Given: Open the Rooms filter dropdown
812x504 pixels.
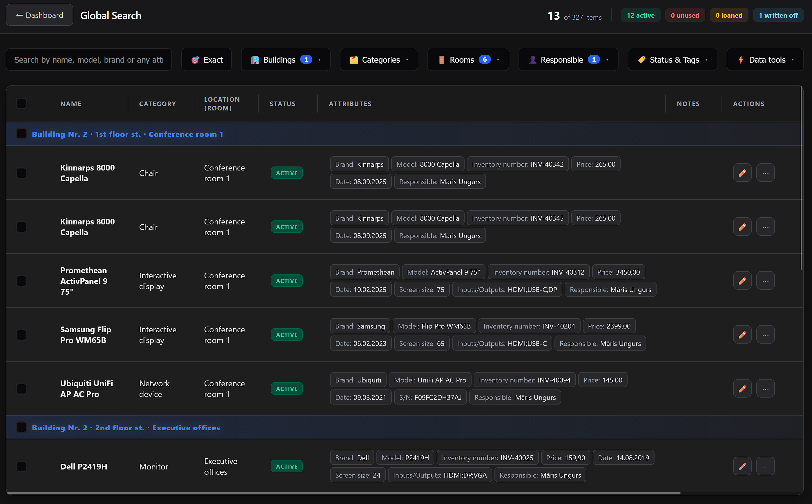Looking at the screenshot, I should pos(468,60).
